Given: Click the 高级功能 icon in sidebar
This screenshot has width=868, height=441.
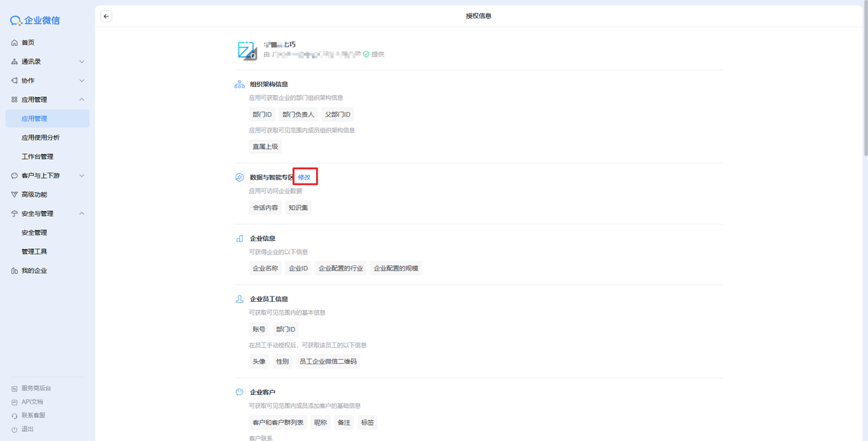Looking at the screenshot, I should tap(15, 195).
